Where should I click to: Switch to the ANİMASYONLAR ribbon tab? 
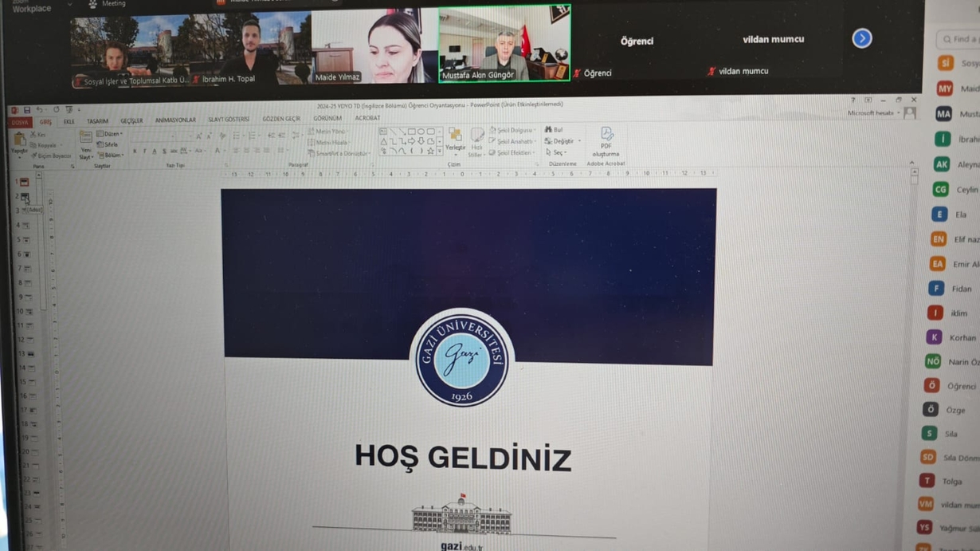click(175, 120)
